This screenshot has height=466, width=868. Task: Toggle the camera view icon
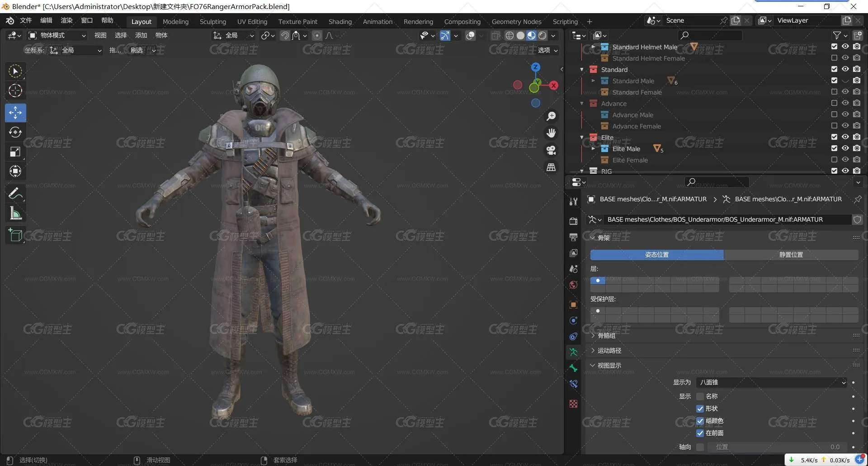click(551, 150)
